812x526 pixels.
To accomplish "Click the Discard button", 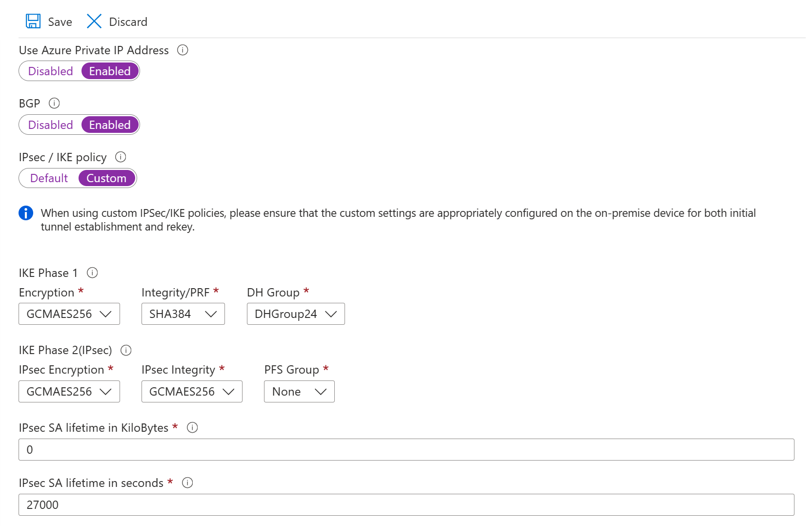I will click(116, 21).
